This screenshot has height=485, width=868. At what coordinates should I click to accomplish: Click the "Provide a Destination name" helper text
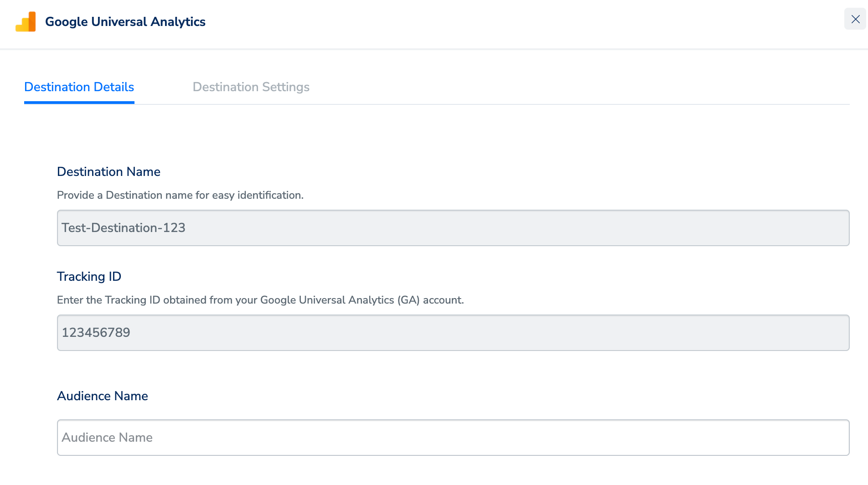(180, 195)
